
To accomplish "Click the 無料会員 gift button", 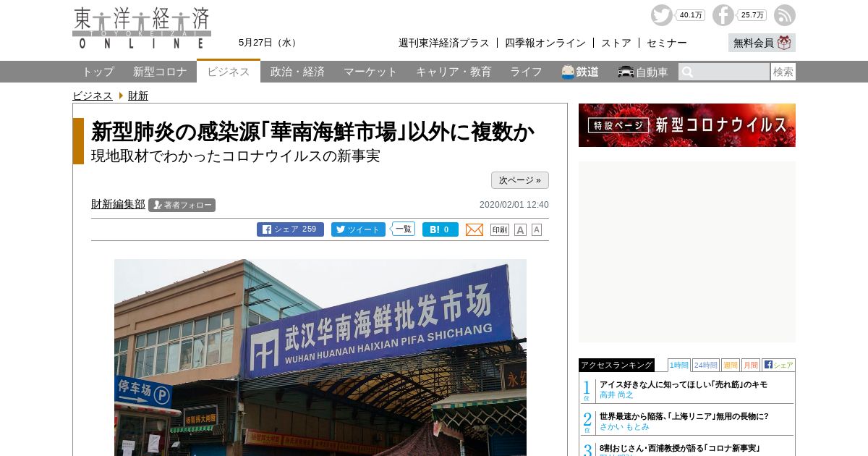I will 762,43.
